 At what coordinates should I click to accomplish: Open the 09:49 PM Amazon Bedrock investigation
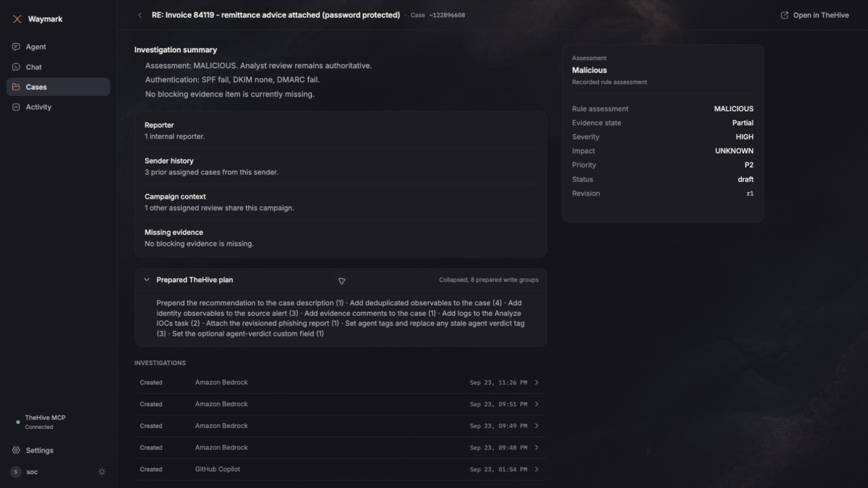coord(341,426)
